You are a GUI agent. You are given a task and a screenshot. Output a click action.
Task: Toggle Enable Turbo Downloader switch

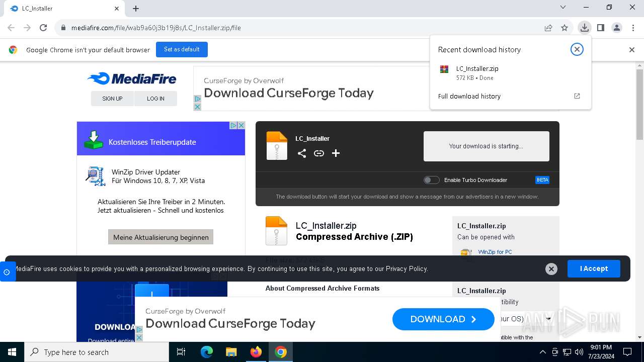[x=431, y=180]
